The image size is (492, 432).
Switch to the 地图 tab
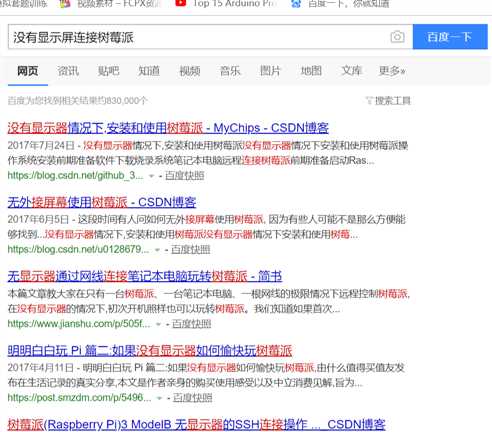(x=311, y=71)
